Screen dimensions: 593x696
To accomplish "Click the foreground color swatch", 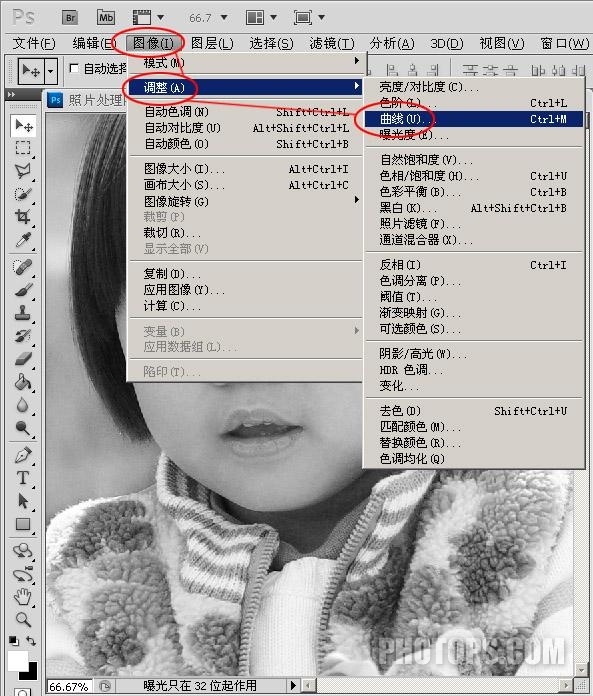I will [x=18, y=661].
